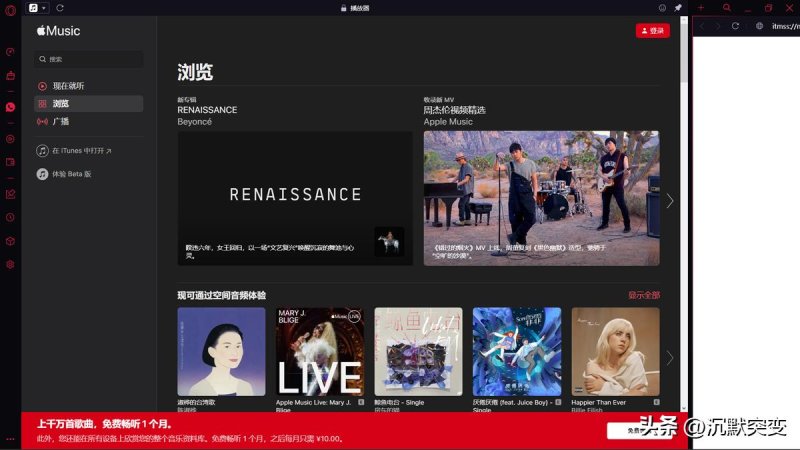Open a new tab with the plus icon
This screenshot has width=800, height=450.
click(x=701, y=8)
